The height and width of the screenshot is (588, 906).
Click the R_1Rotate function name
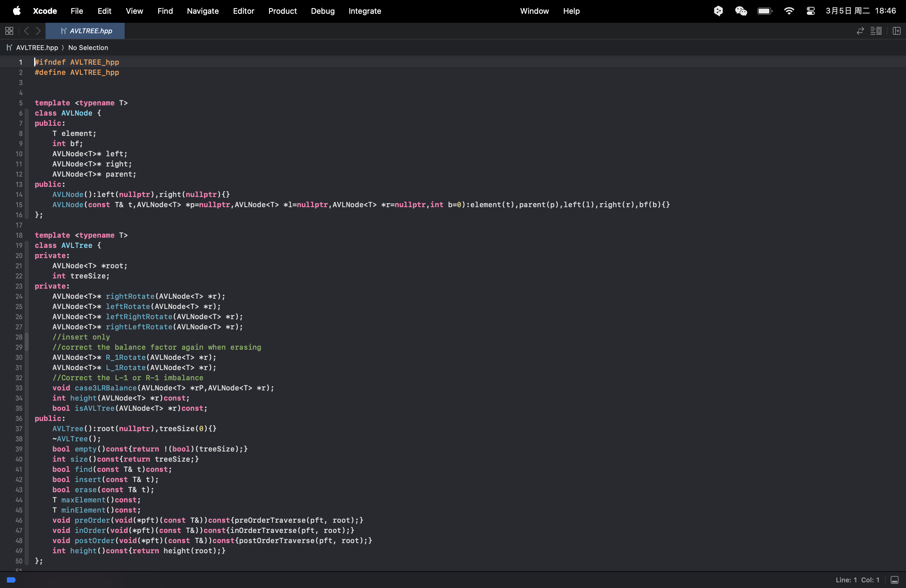[126, 357]
